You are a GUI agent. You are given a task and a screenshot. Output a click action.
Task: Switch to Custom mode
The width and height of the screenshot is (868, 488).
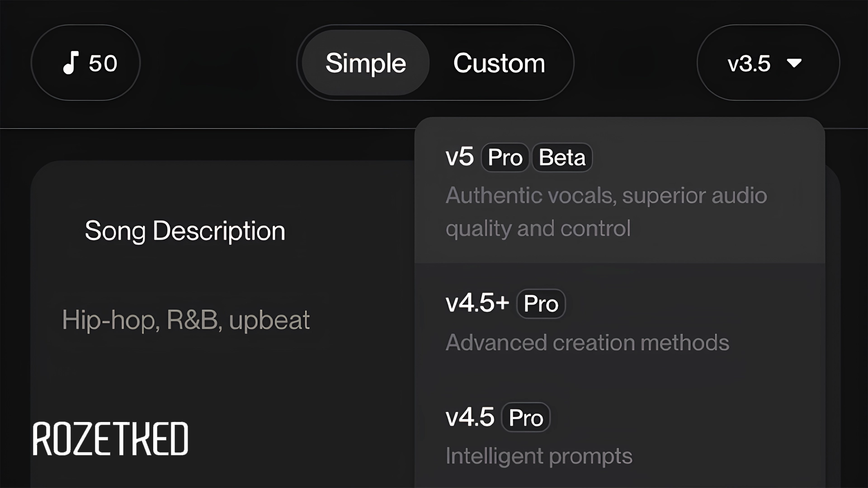pos(499,63)
